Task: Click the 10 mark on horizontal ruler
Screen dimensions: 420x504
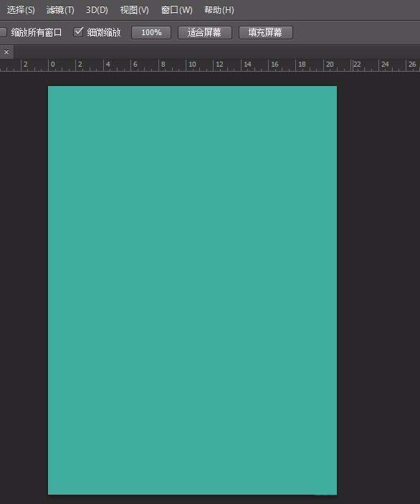Action: click(192, 65)
